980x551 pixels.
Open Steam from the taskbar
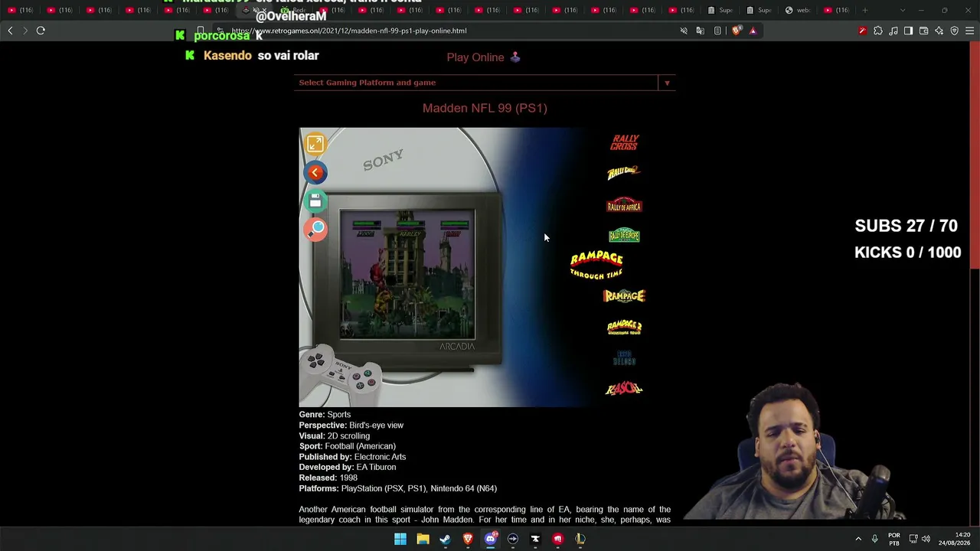pyautogui.click(x=445, y=539)
